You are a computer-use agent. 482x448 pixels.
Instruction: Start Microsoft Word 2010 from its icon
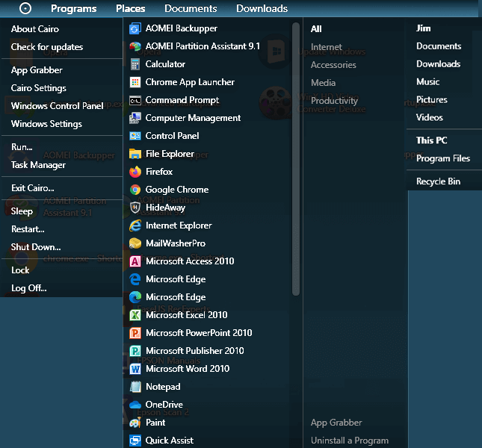(135, 369)
